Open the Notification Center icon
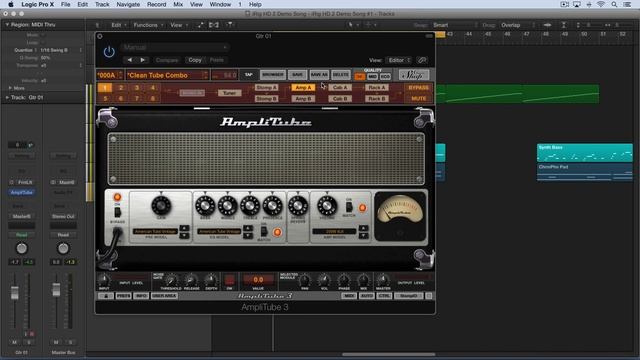This screenshot has width=640, height=360. [x=627, y=4]
